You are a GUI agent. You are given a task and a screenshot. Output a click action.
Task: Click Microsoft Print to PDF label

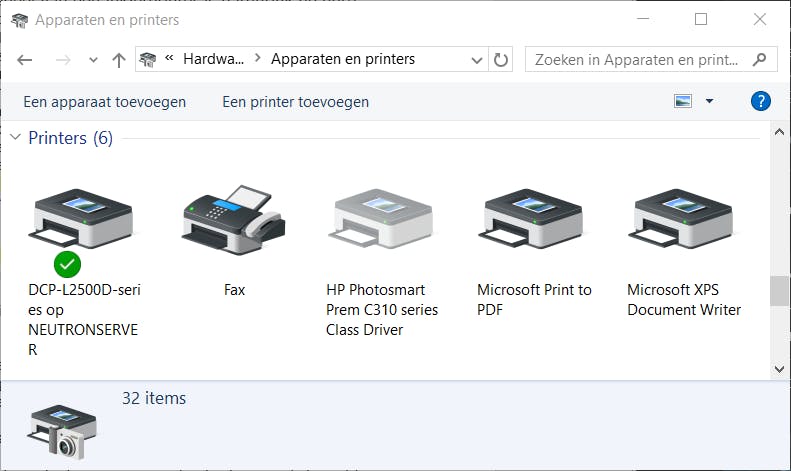(x=534, y=300)
